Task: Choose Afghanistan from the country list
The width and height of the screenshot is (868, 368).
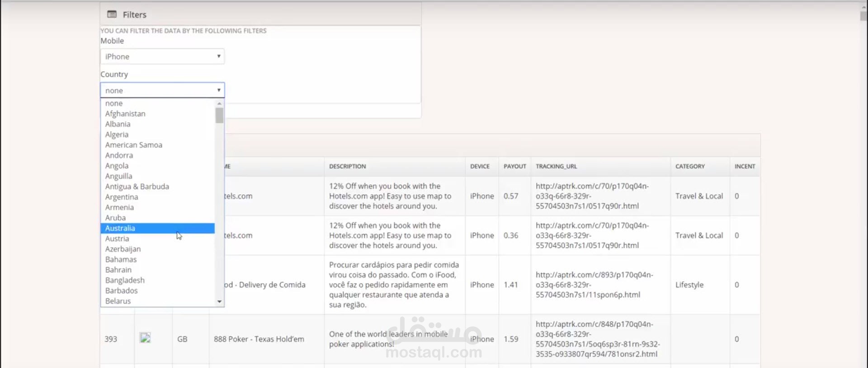Action: (157, 114)
